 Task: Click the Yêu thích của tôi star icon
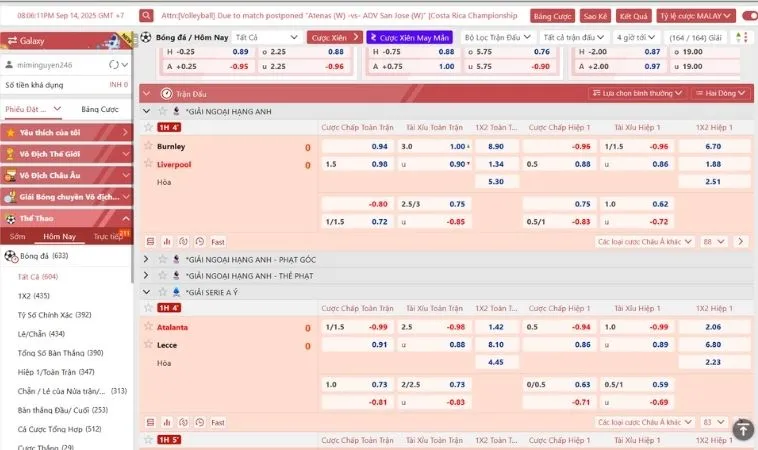10,132
